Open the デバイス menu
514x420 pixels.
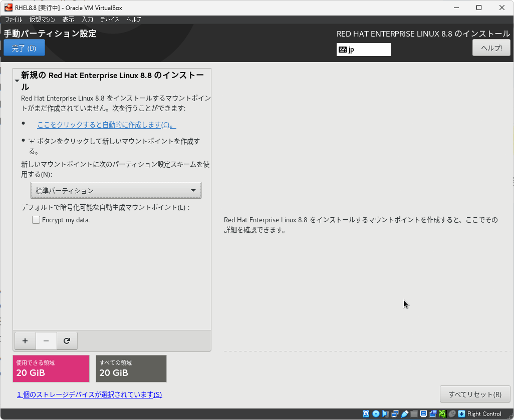(x=110, y=20)
